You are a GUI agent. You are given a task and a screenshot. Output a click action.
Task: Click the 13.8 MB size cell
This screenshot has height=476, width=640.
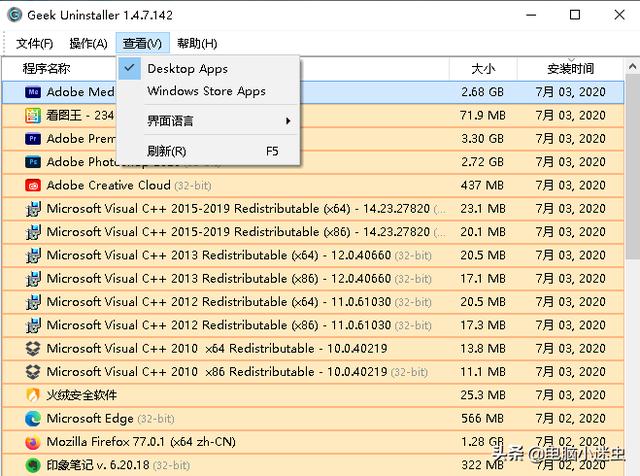pyautogui.click(x=482, y=349)
